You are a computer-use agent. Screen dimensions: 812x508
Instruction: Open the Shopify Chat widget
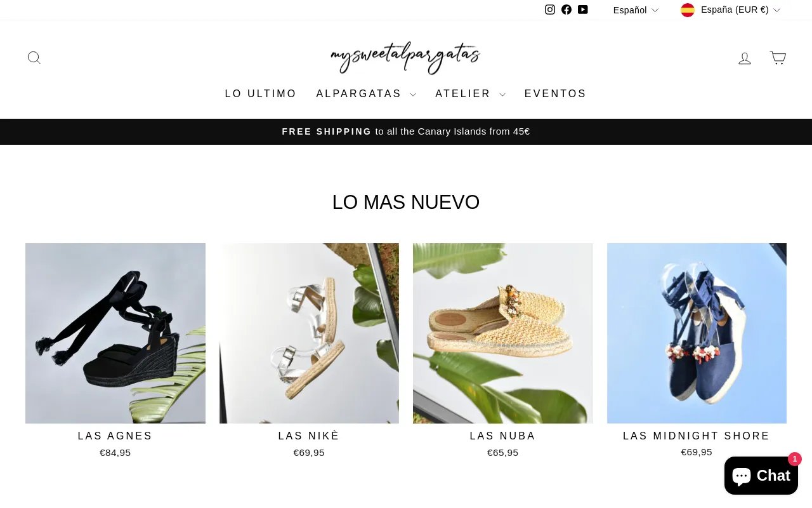coord(761,476)
